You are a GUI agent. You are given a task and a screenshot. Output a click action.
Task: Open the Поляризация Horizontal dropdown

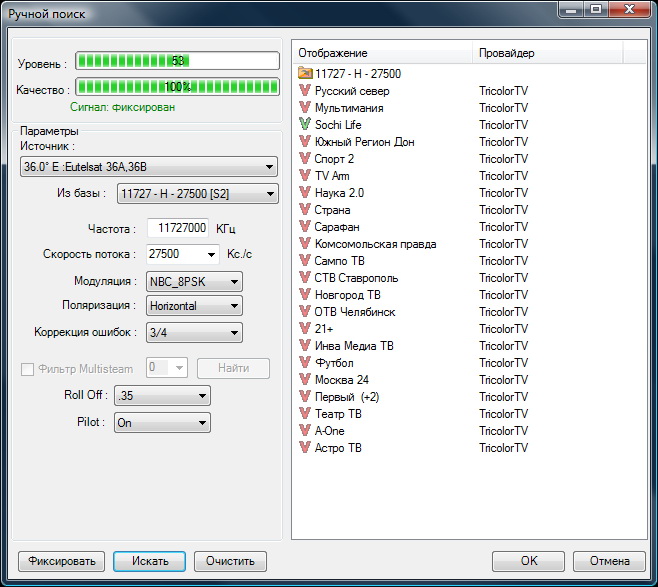tap(194, 306)
